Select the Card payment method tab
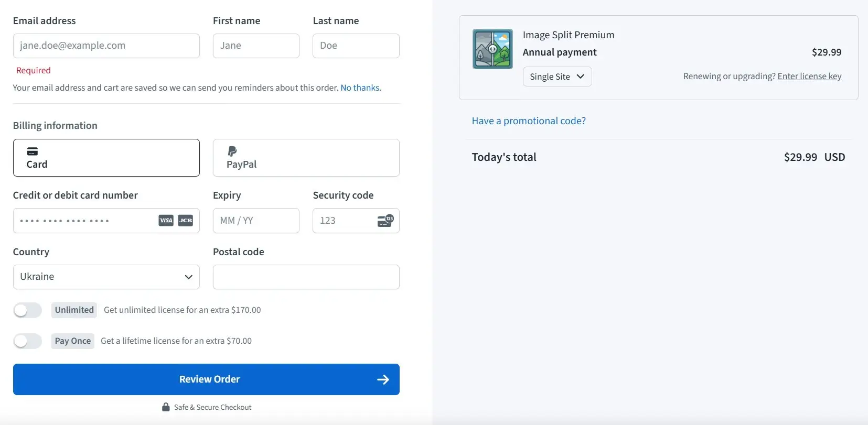 click(106, 158)
